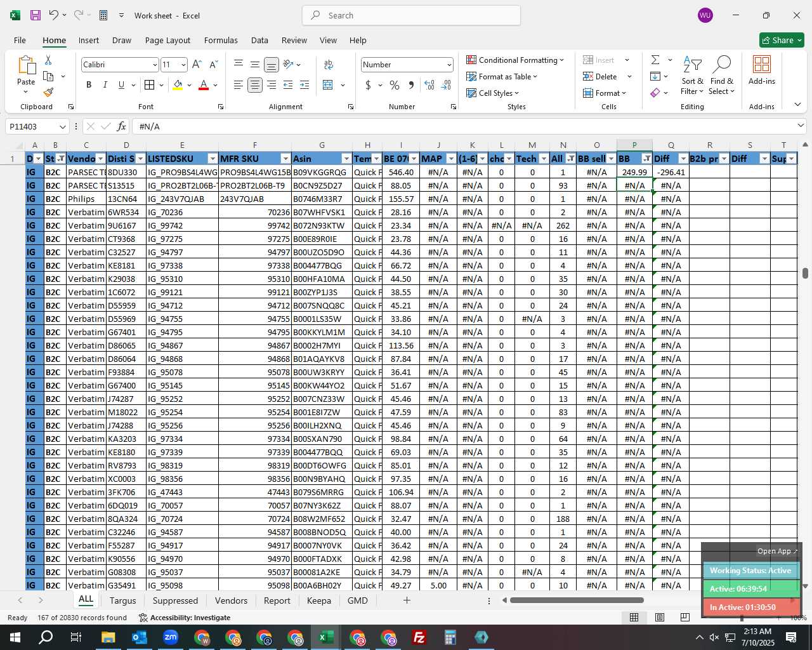The image size is (812, 650).
Task: Open File Explorer in the taskbar
Action: [108, 637]
